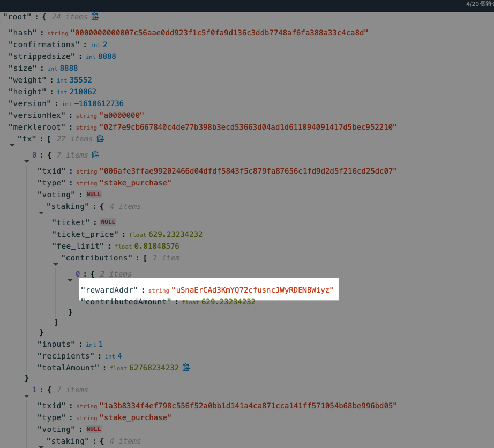Select the "hash" string value
494x448 pixels.
[x=219, y=33]
